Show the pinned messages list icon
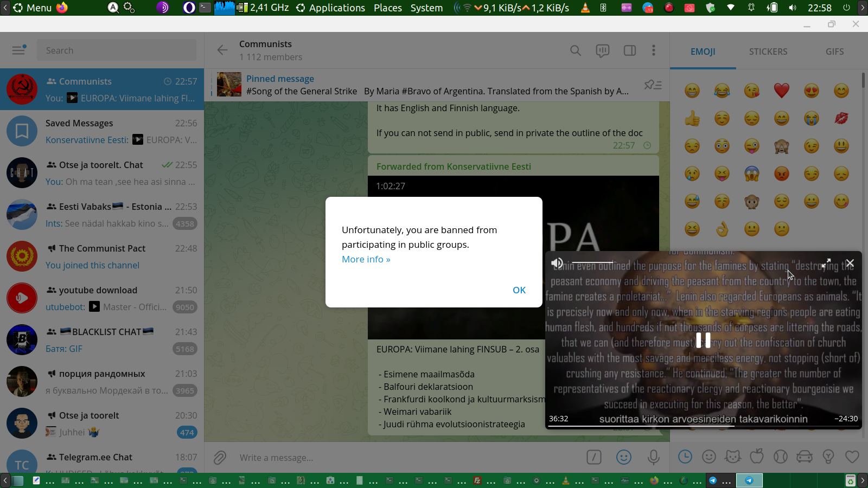The image size is (868, 488). [x=653, y=85]
